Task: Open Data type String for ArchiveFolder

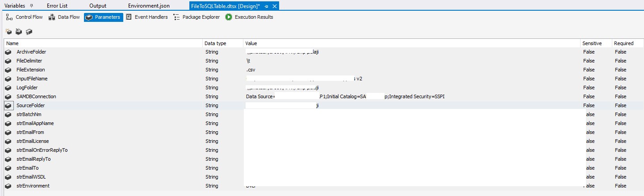Action: click(x=212, y=52)
